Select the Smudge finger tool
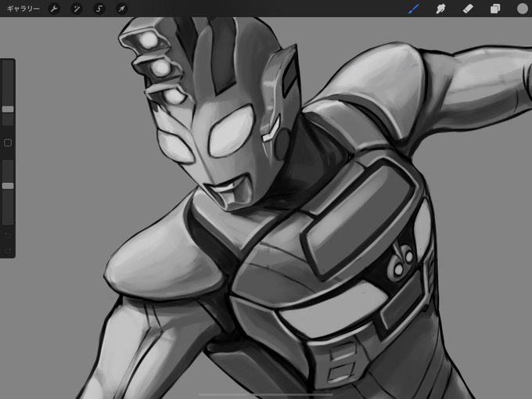Image resolution: width=532 pixels, height=399 pixels. coord(440,9)
